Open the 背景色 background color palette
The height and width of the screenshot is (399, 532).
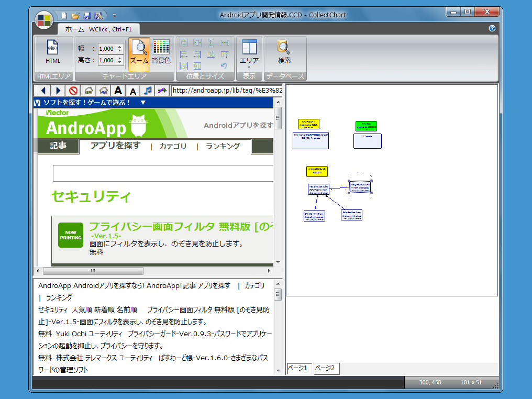coord(161,52)
